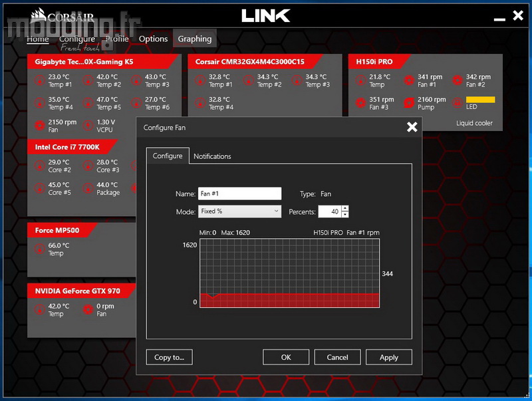Click the yellow LED color swatch
The height and width of the screenshot is (401, 532).
480,99
